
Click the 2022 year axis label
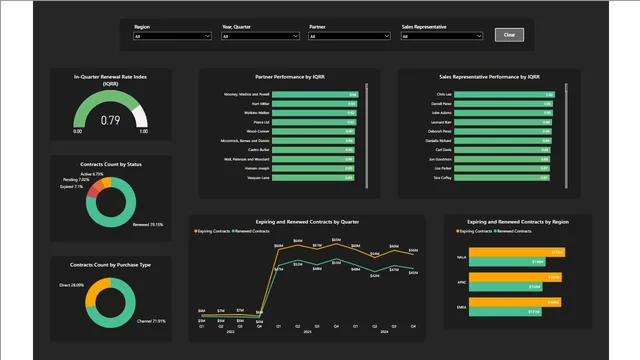[230, 332]
